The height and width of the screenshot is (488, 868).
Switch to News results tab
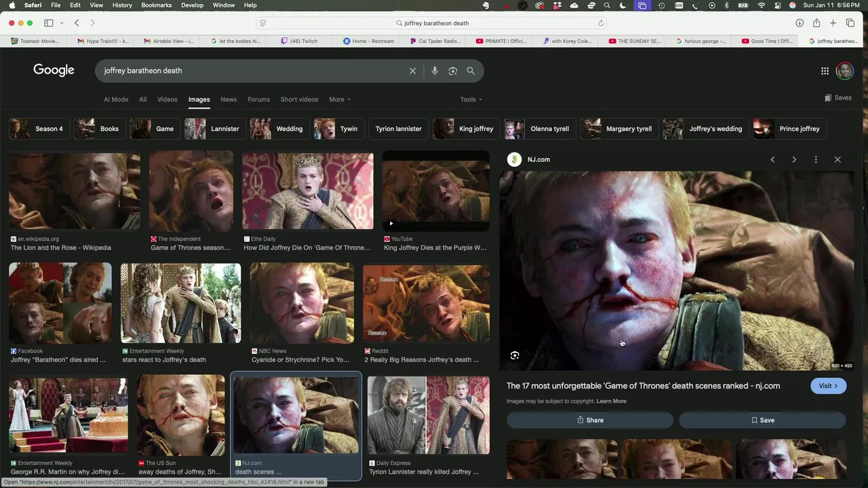229,100
